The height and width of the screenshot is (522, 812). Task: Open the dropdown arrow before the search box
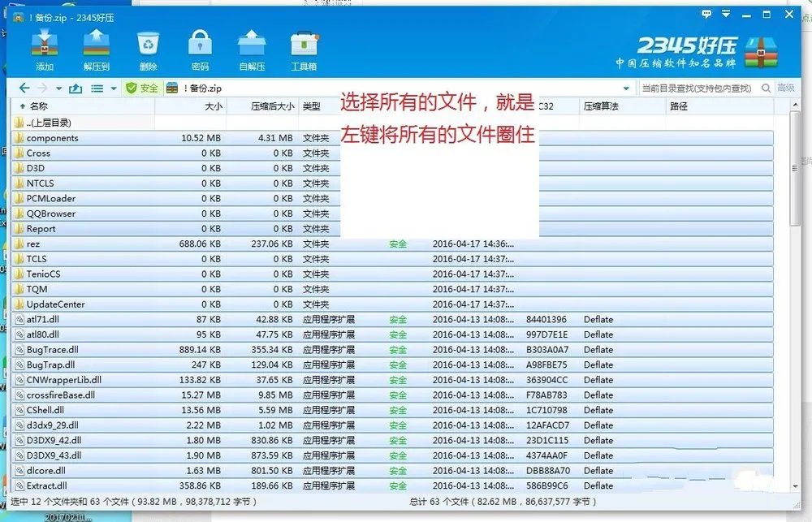(x=627, y=88)
